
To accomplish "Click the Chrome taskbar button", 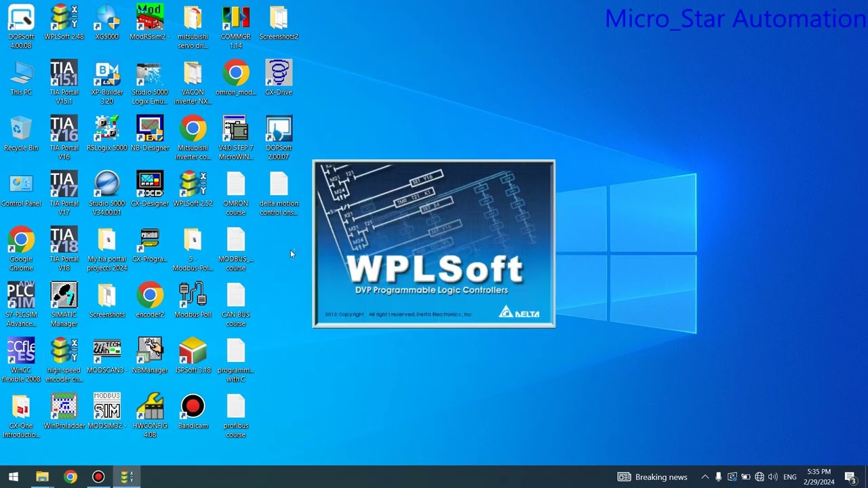I will point(71,477).
